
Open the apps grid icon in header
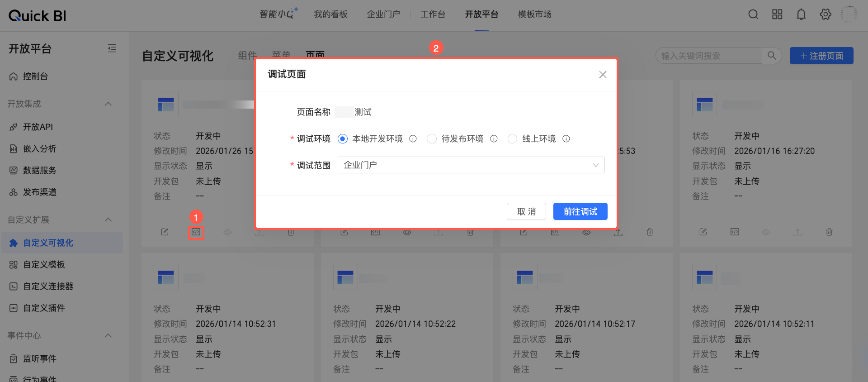click(x=777, y=14)
